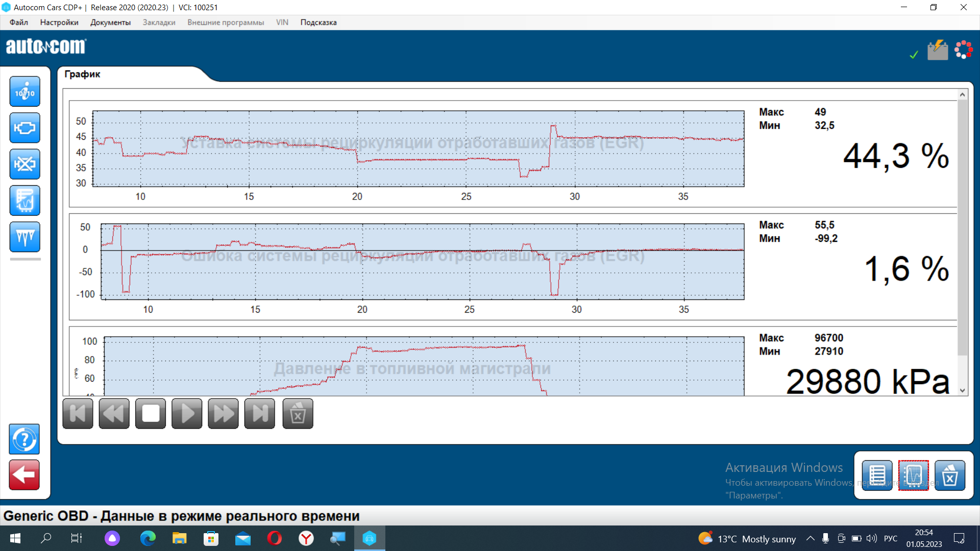
Task: Go back with the red arrow button
Action: click(24, 475)
